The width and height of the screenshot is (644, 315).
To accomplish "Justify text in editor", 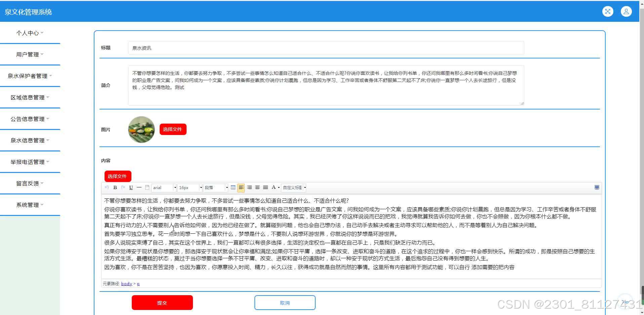I will coord(266,187).
